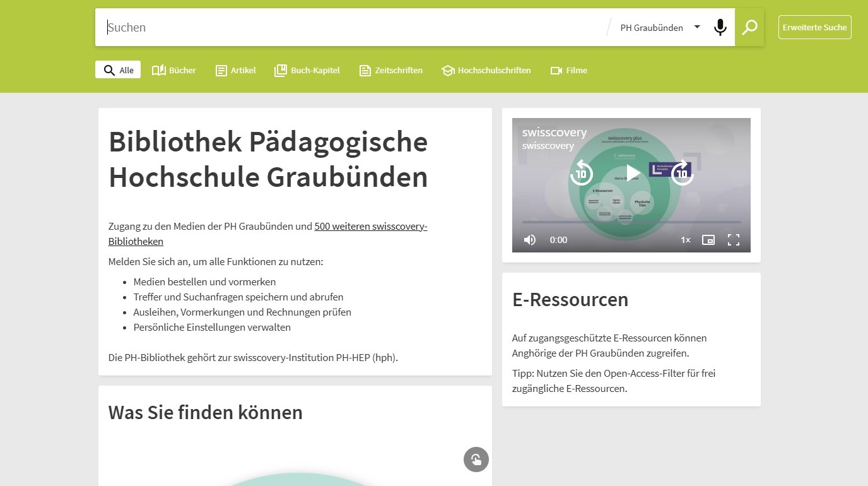Activate voice search microphone icon

[720, 28]
